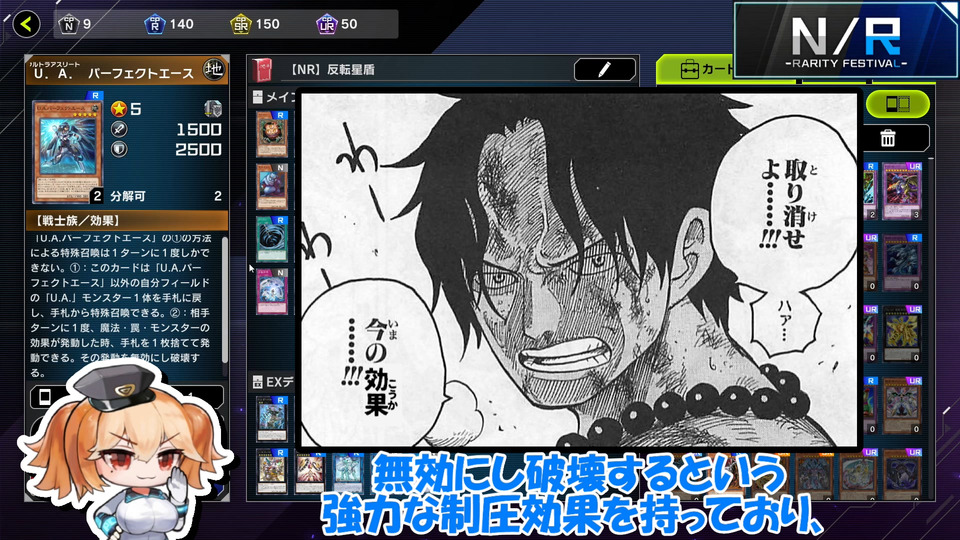This screenshot has width=960, height=540.
Task: Click the EARTH attribute icon on card header
Action: point(214,70)
